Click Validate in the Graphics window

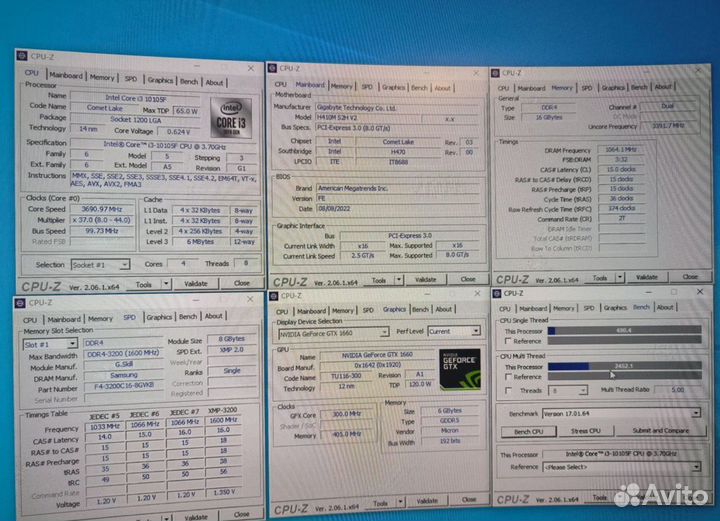427,501
